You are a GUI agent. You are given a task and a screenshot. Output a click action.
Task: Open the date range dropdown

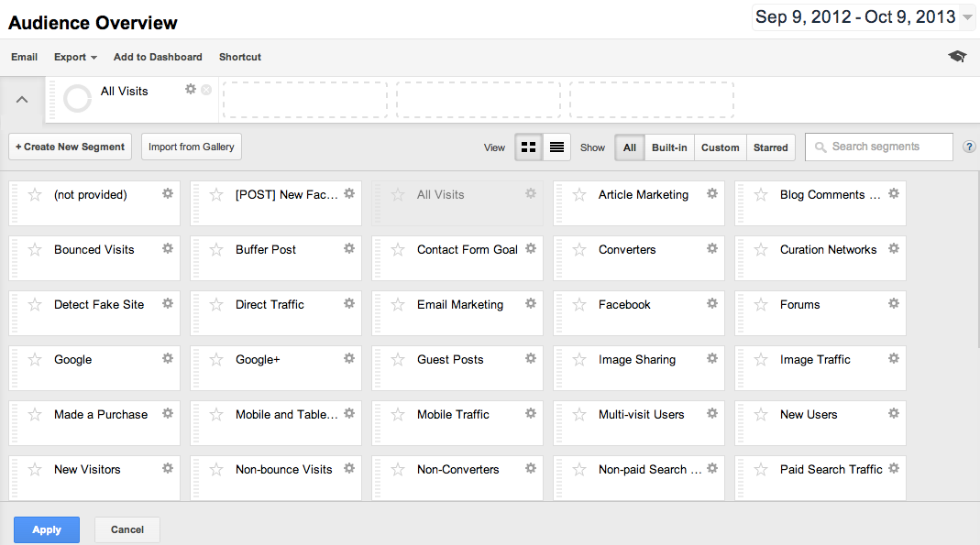(863, 16)
